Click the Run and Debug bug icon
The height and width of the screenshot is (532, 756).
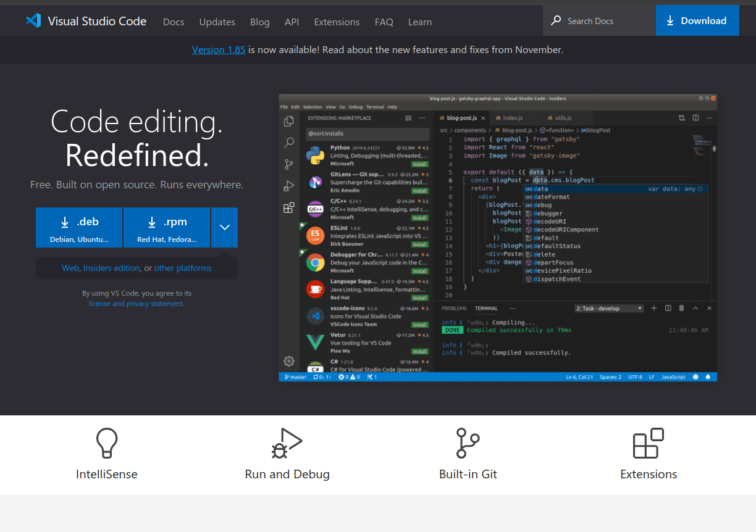pyautogui.click(x=287, y=443)
